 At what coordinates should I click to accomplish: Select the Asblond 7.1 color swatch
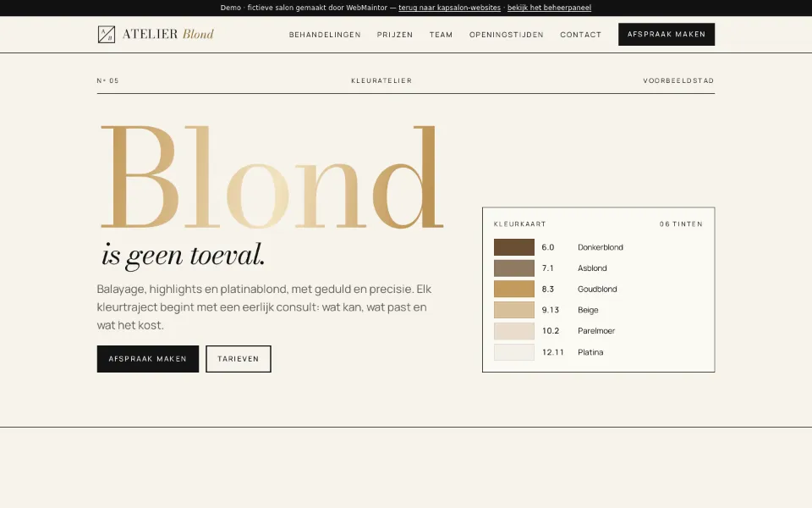pos(513,268)
